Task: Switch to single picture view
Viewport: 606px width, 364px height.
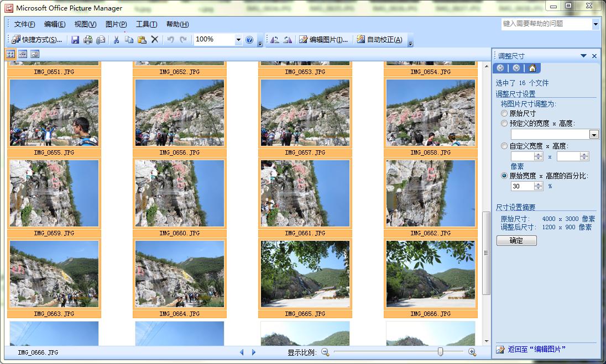Action: click(x=35, y=54)
